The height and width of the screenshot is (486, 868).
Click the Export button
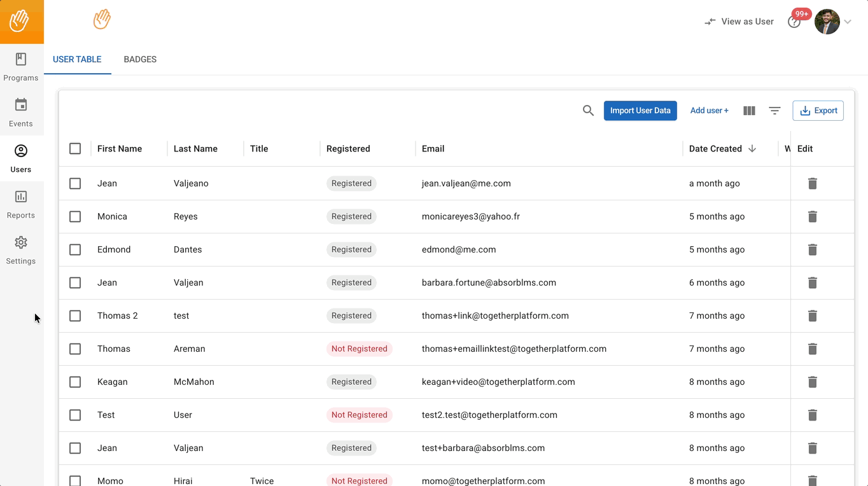coord(818,111)
